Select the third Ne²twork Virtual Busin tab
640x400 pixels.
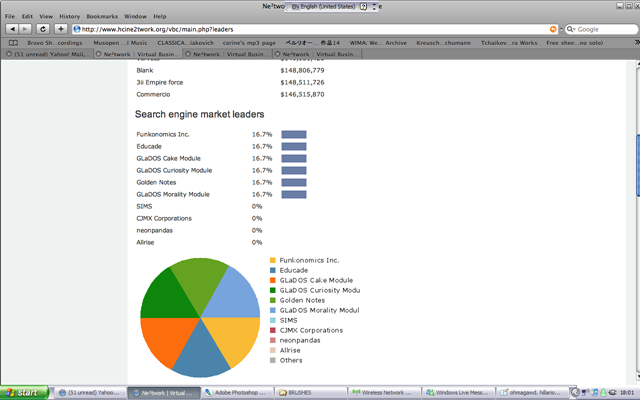[317, 54]
